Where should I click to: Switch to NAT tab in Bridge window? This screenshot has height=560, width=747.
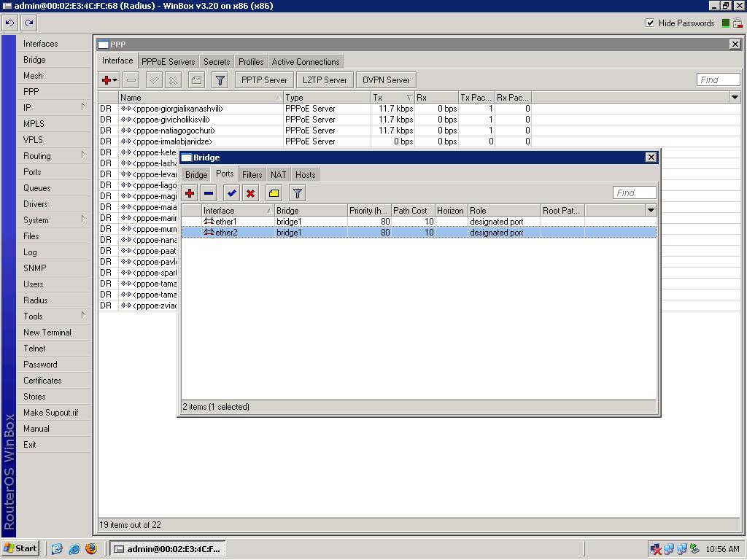pos(278,175)
